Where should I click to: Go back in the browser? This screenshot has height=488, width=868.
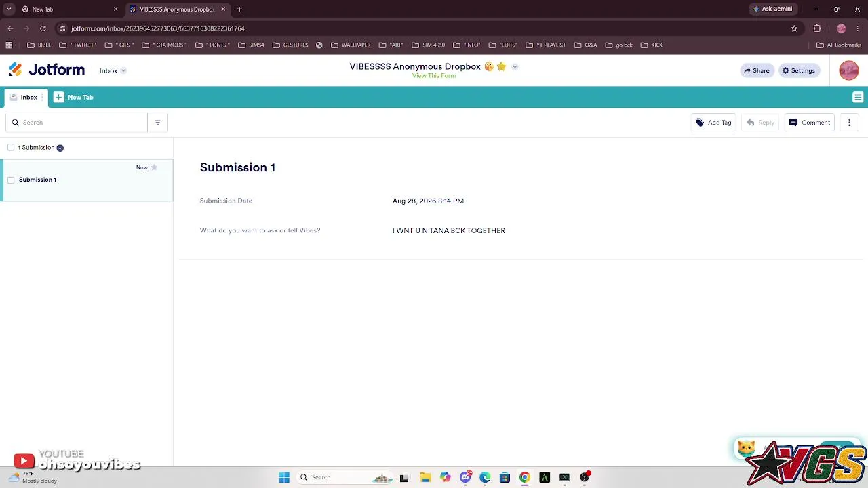point(10,28)
